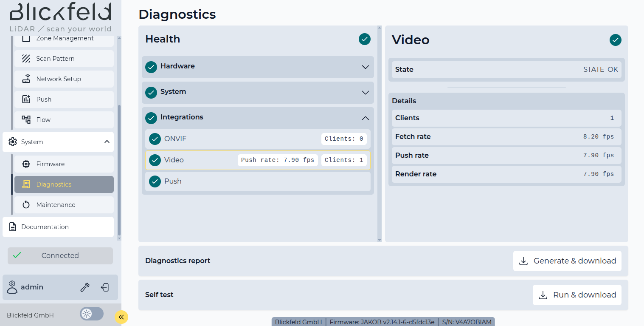The image size is (644, 326).
Task: Click Run & download self test
Action: click(x=577, y=295)
